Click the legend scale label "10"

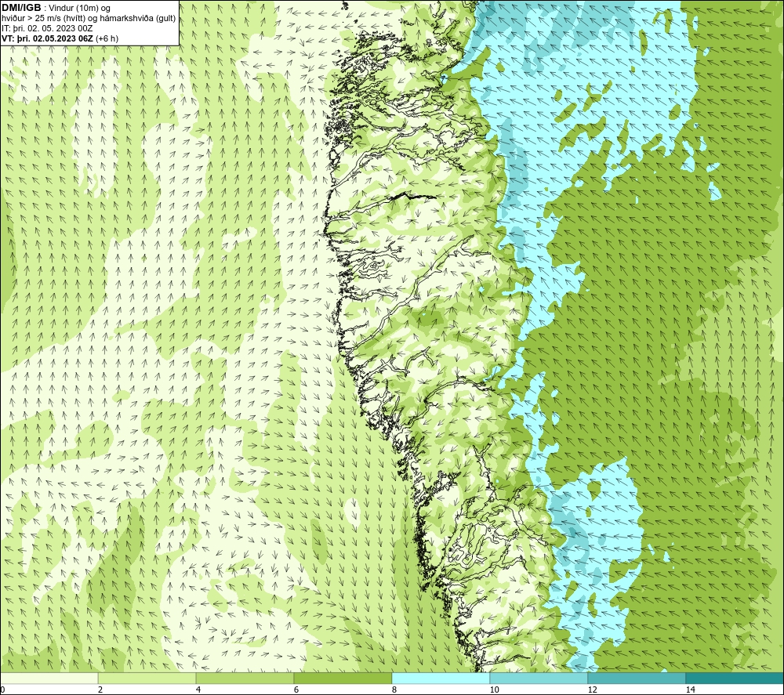(x=494, y=690)
